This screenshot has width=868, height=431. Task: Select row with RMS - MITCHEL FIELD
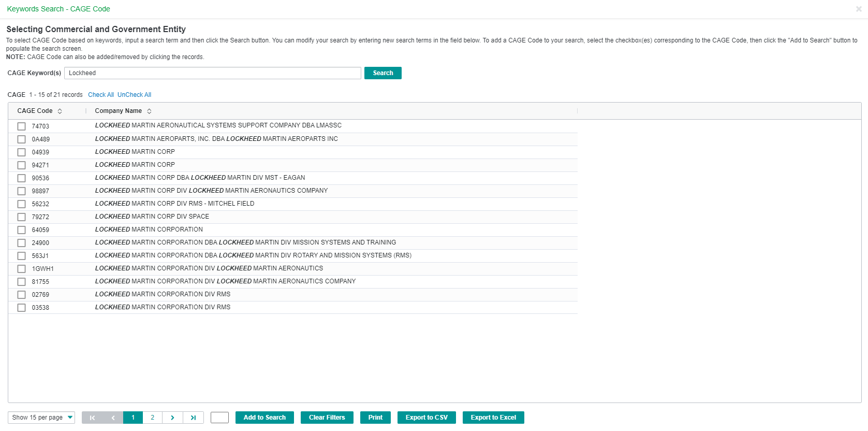point(293,204)
